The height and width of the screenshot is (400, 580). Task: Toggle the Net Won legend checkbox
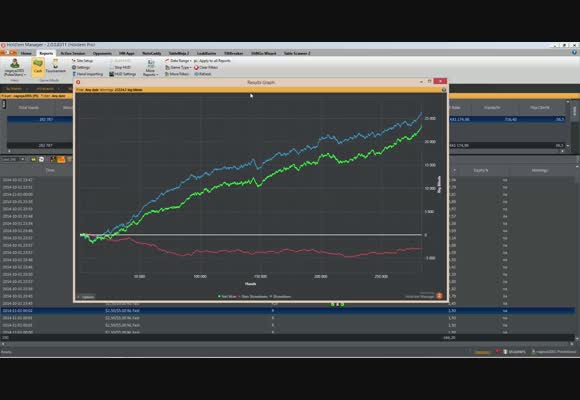tap(219, 296)
